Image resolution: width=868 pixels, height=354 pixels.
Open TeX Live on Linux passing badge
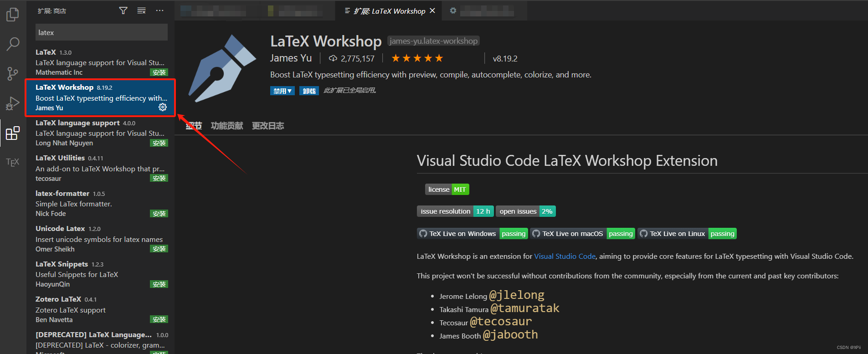687,234
